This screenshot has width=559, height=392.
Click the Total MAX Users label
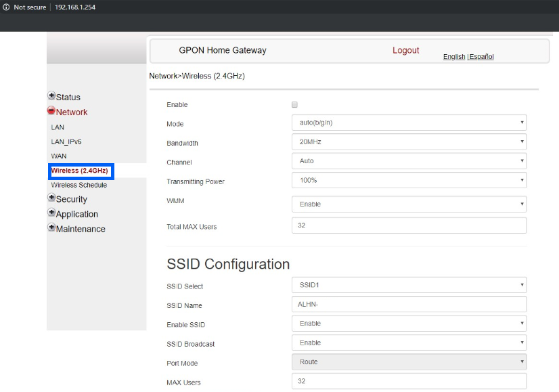(x=192, y=227)
